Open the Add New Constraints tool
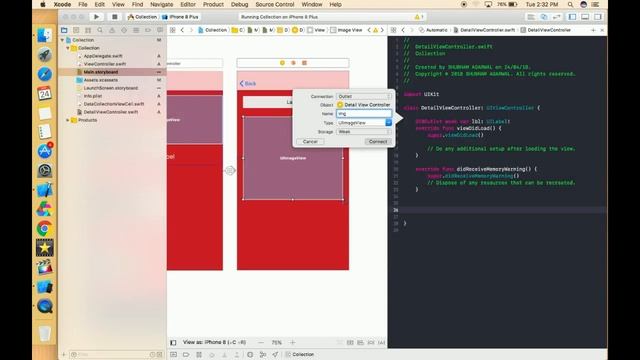This screenshot has height=360, width=640. coord(371,342)
